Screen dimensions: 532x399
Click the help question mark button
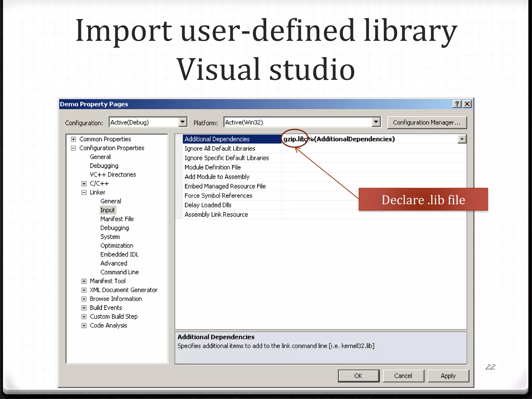point(457,104)
